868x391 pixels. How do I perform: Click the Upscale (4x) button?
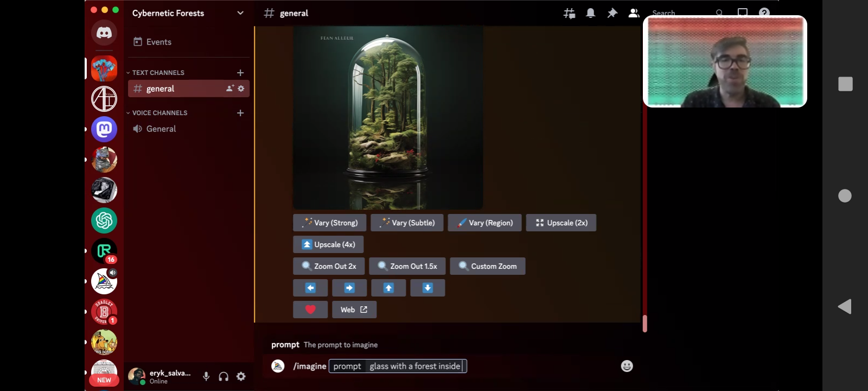pyautogui.click(x=328, y=244)
